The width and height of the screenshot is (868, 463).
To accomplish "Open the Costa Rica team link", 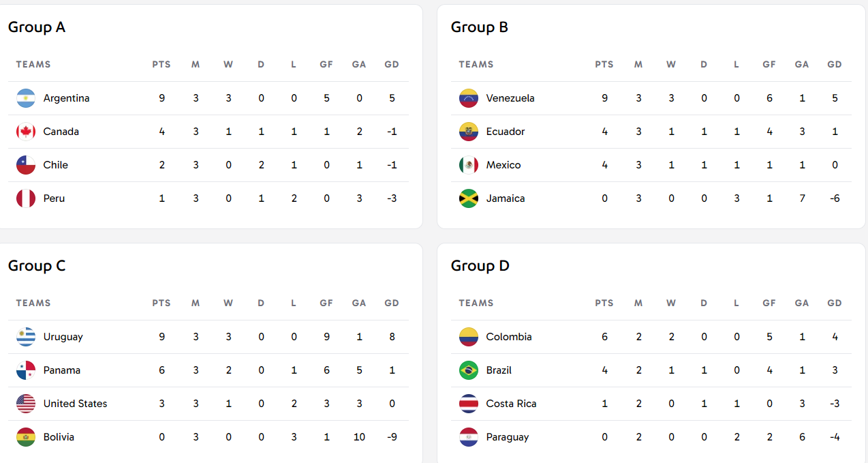I will point(511,404).
